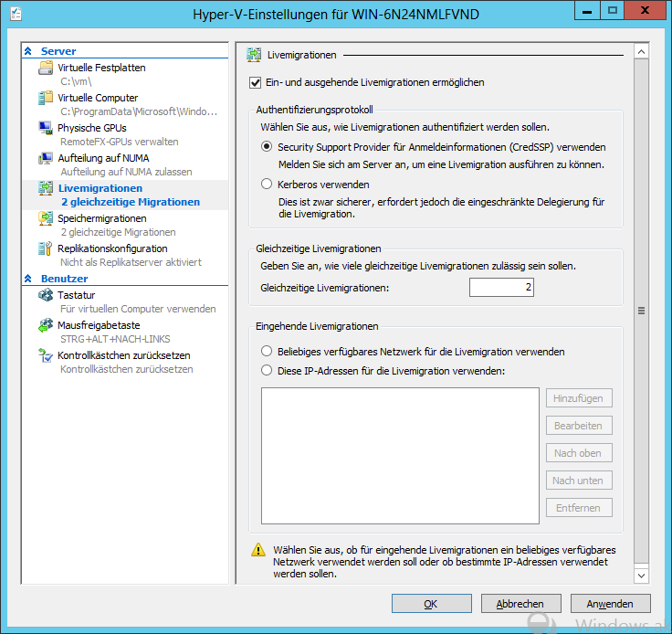This screenshot has height=634, width=672.
Task: Click the Aufteilung auf NUMA icon
Action: [46, 159]
